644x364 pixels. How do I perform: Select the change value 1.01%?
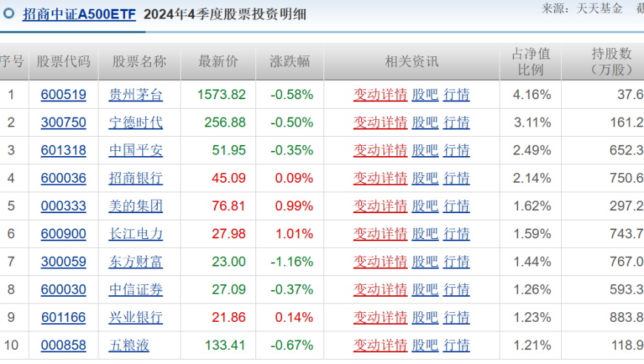click(x=294, y=234)
